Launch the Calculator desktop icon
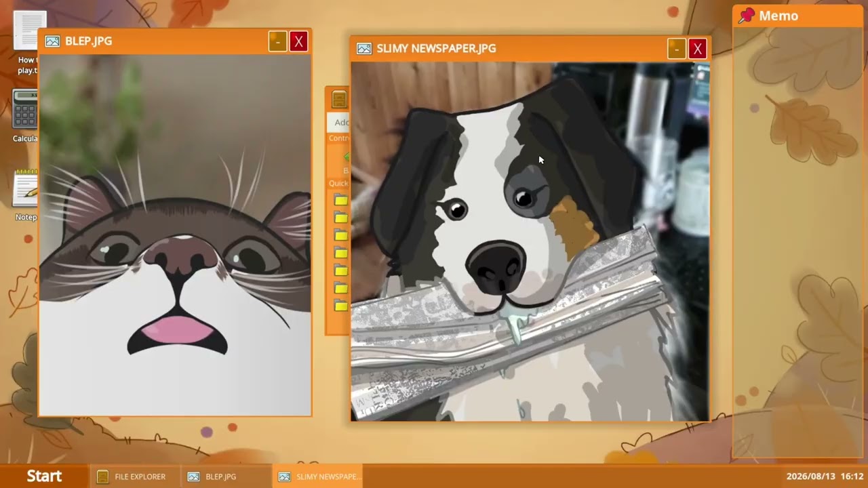 click(x=25, y=115)
